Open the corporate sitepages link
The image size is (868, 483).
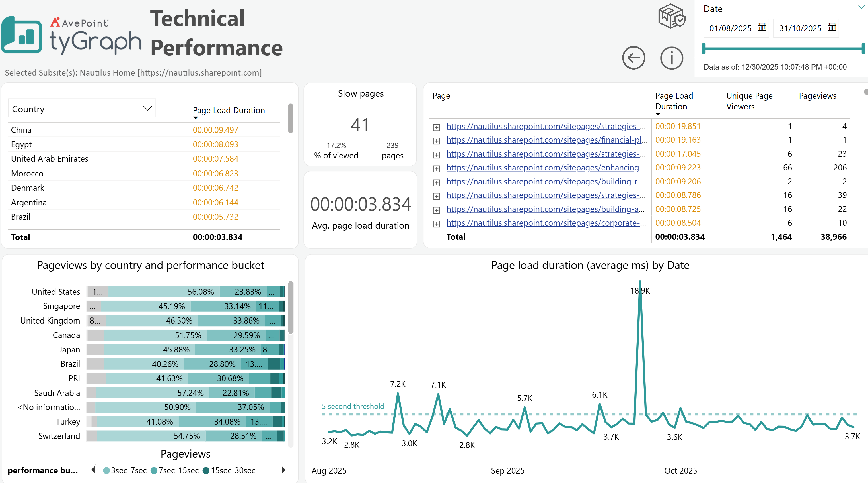pos(546,223)
